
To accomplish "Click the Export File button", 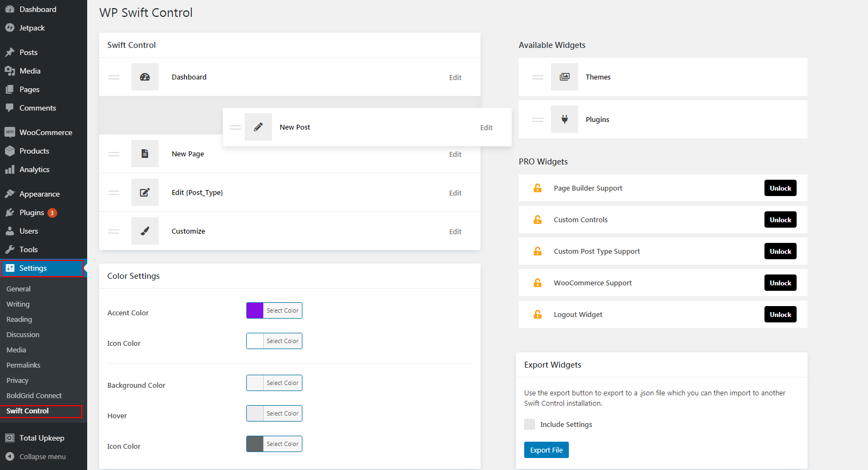I will (546, 450).
